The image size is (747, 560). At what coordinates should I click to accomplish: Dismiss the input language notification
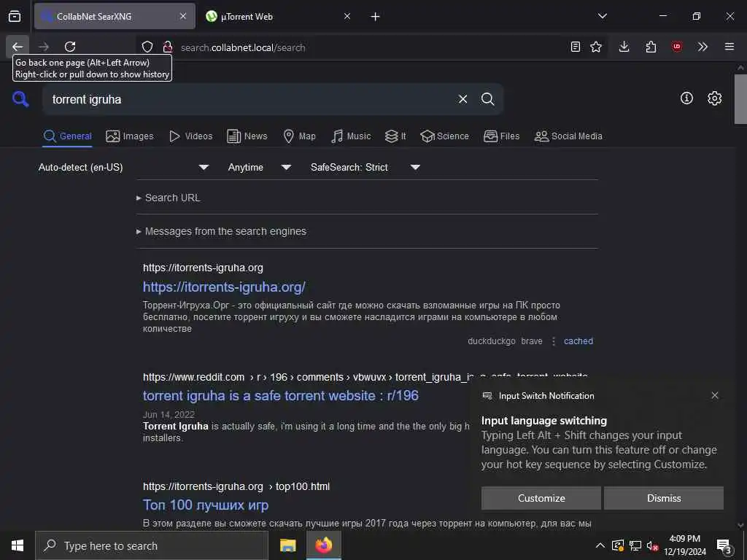point(664,498)
